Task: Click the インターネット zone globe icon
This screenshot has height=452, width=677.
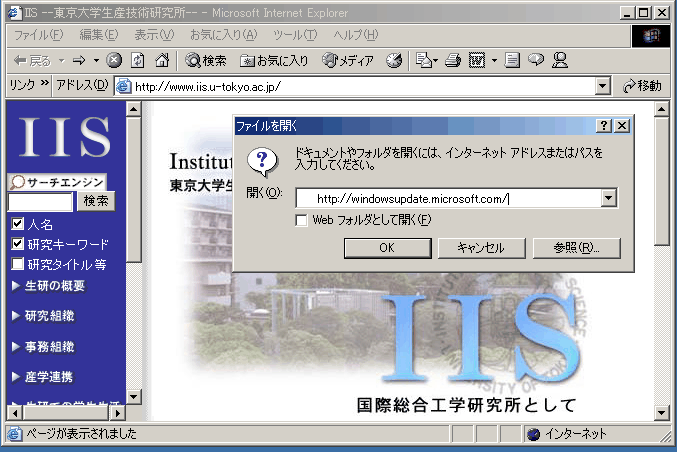Action: click(x=534, y=434)
